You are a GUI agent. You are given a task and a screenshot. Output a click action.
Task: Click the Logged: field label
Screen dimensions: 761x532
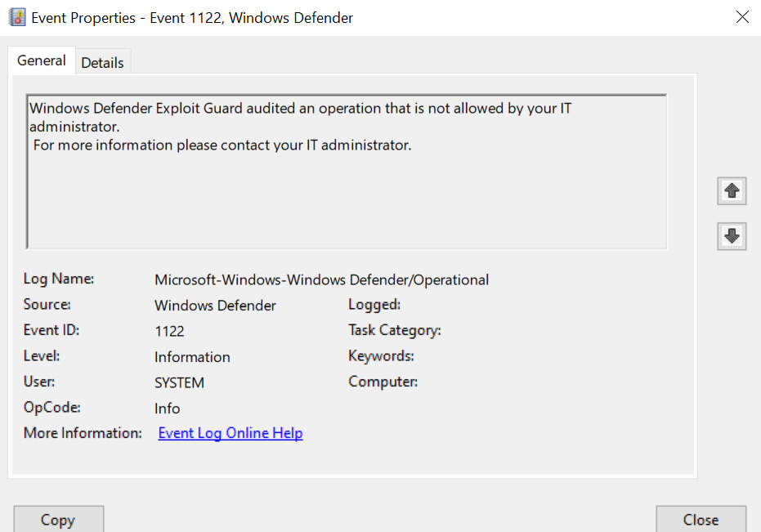pyautogui.click(x=374, y=305)
